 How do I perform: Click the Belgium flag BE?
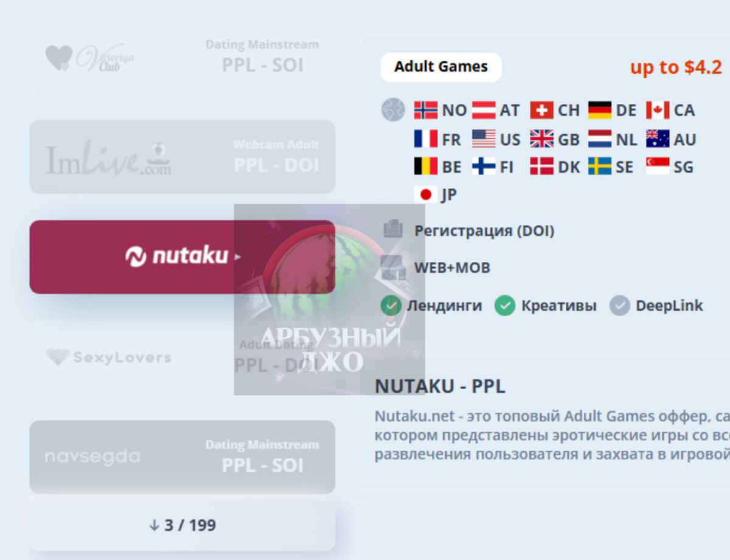(426, 167)
